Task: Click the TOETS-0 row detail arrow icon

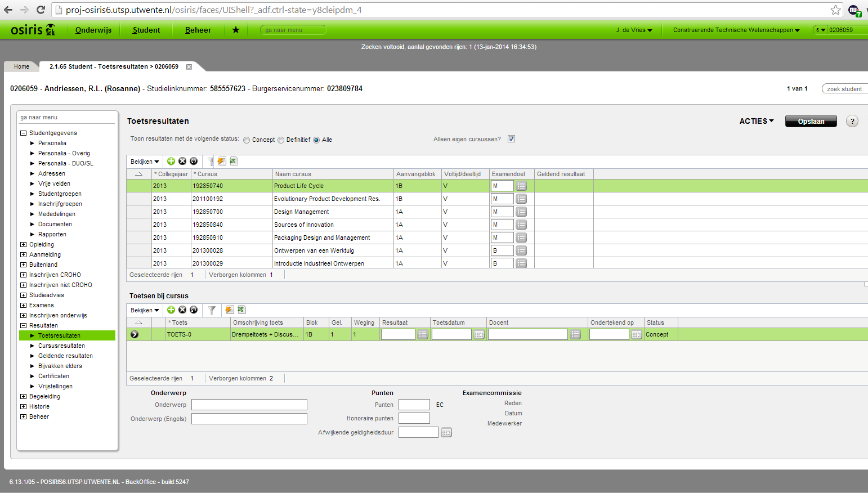Action: pyautogui.click(x=135, y=334)
